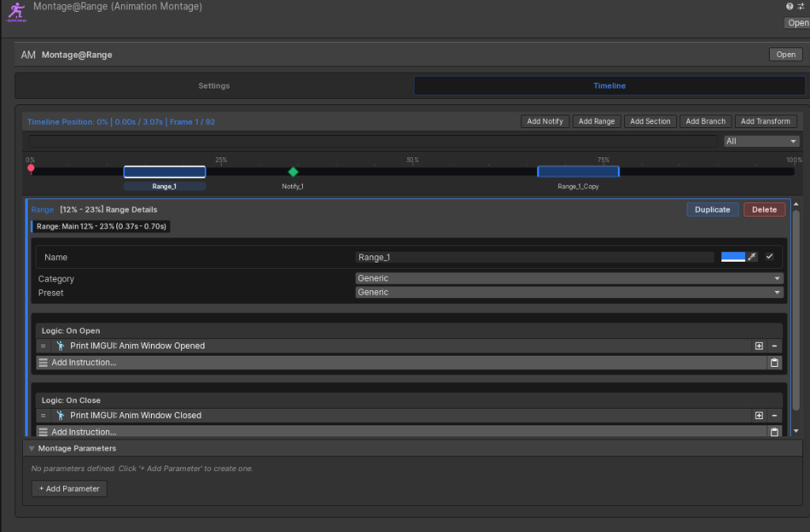Viewport: 810px width, 532px height.
Task: Click the timeline search field
Action: [x=373, y=141]
